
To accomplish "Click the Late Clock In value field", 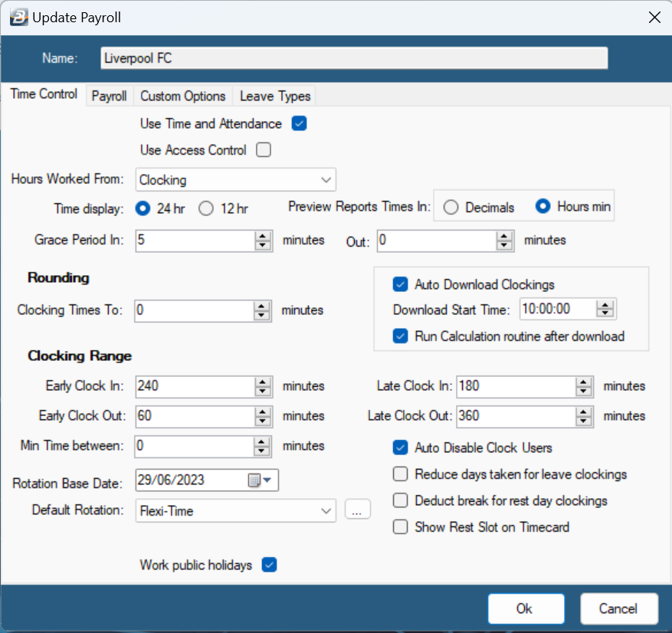I will click(516, 387).
